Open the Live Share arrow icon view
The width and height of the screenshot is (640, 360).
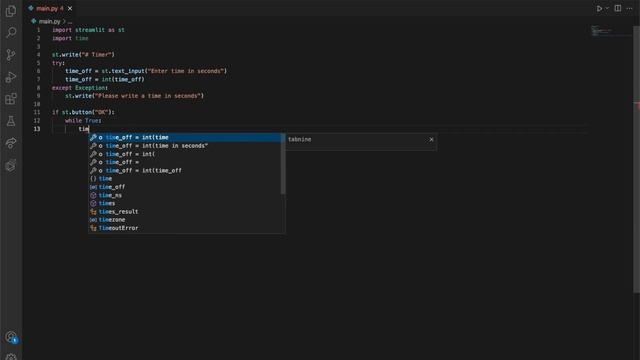coord(11,143)
